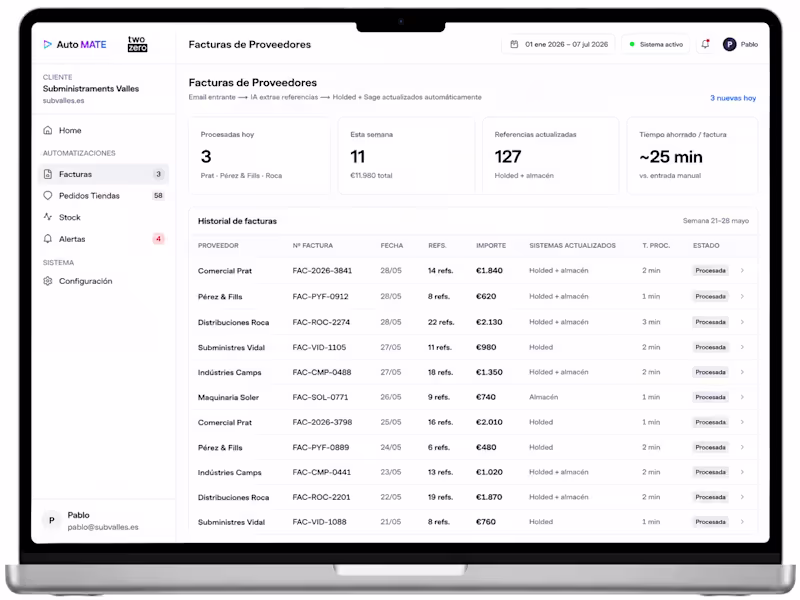Click amount €2.130 in Distribuciones Roca row
Screen dimensions: 800x600
[x=489, y=322]
